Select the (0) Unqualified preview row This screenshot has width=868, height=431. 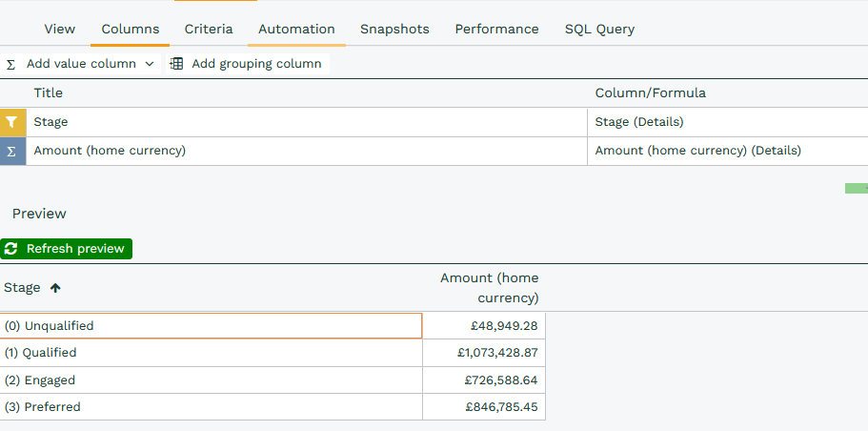(211, 326)
